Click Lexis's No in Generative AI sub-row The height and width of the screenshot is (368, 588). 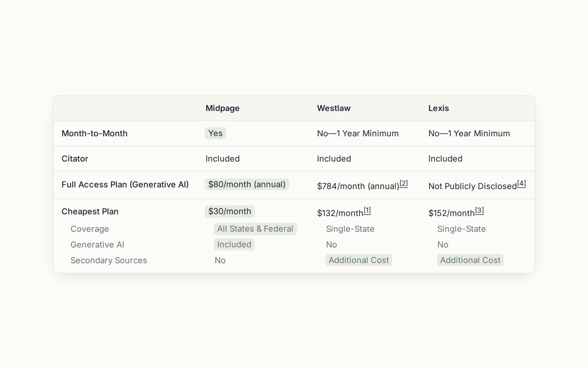coord(443,245)
